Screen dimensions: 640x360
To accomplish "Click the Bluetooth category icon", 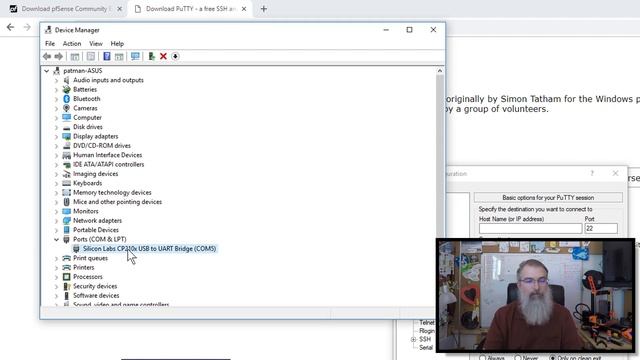I will point(67,99).
